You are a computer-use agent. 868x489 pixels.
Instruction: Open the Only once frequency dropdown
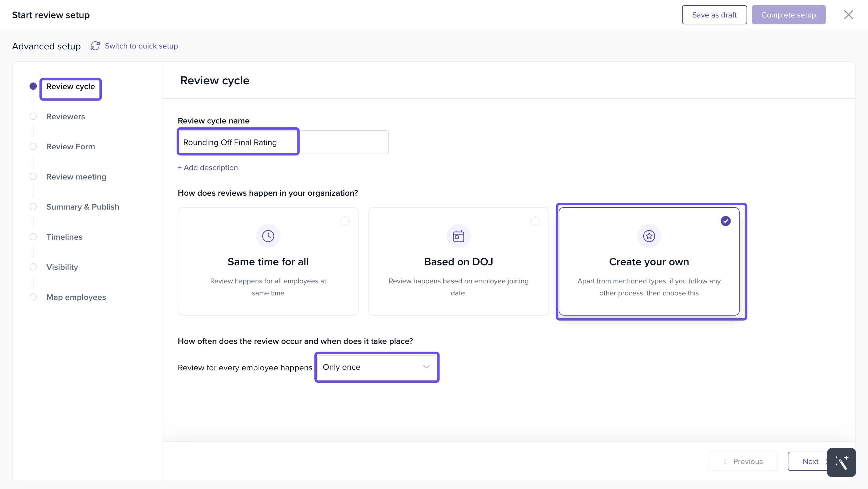(x=377, y=367)
